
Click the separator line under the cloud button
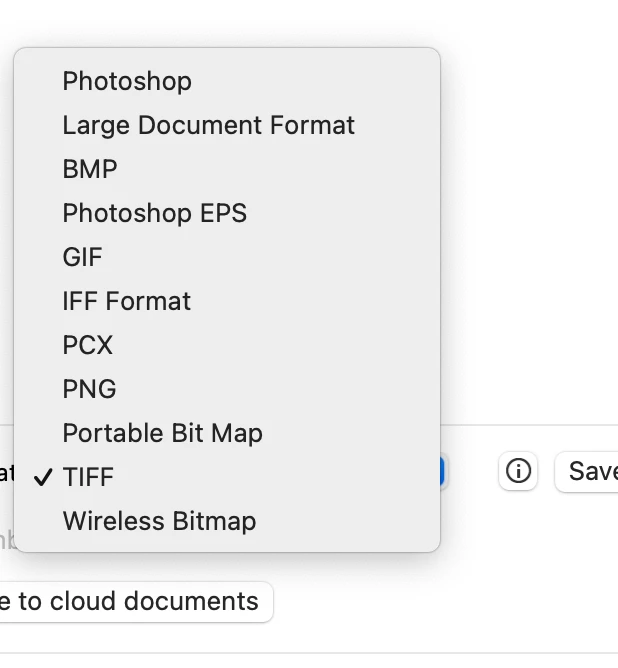click(x=300, y=653)
